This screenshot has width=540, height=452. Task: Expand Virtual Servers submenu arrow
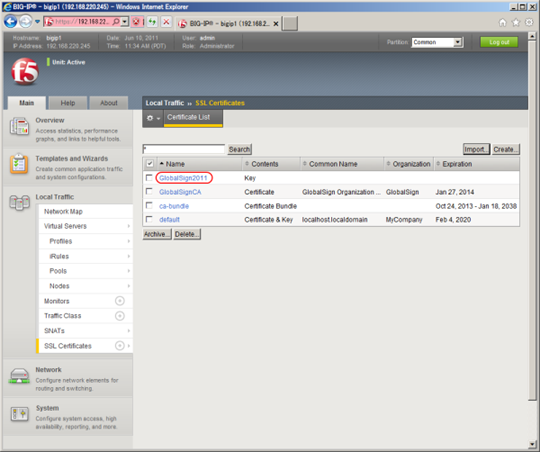(x=128, y=226)
